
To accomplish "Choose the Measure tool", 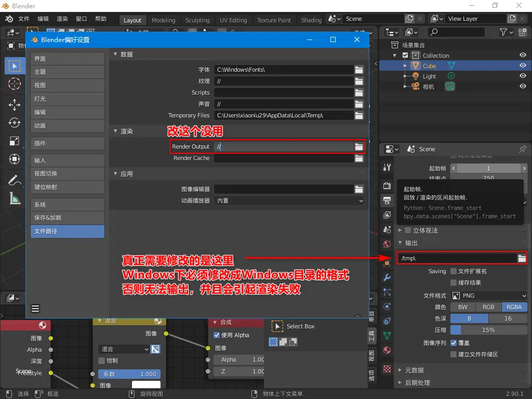I will tap(14, 198).
